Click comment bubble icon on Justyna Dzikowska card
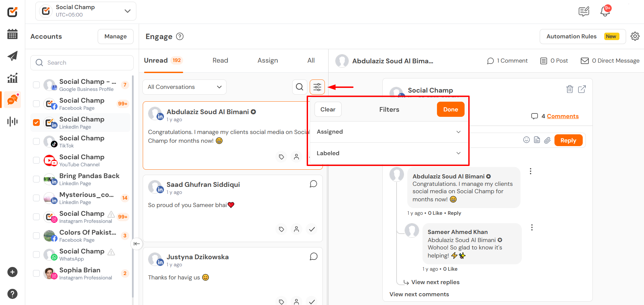This screenshot has height=305, width=644. point(313,257)
